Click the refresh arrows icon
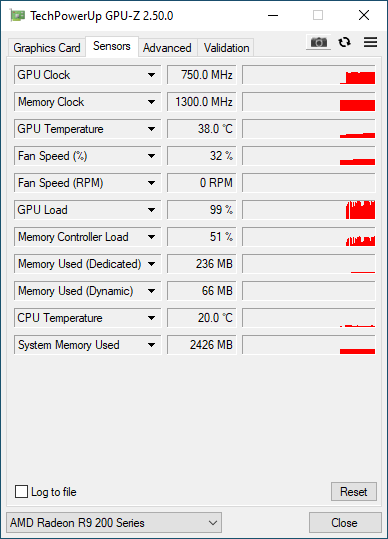Image resolution: width=388 pixels, height=539 pixels. pyautogui.click(x=344, y=42)
